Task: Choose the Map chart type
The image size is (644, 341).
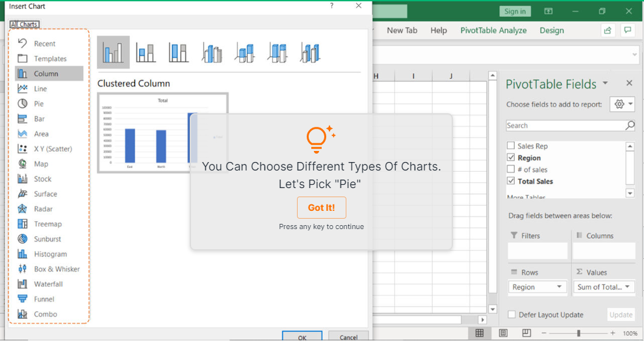Action: click(x=49, y=164)
